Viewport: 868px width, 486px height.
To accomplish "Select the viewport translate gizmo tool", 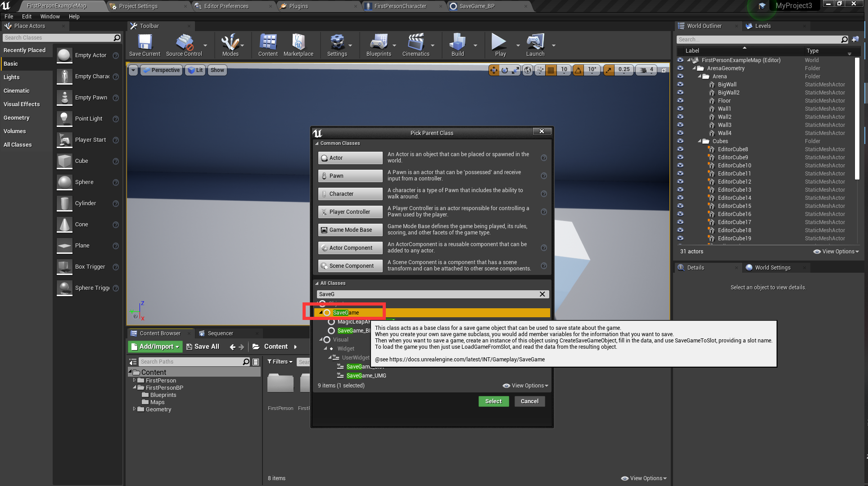I will 494,70.
